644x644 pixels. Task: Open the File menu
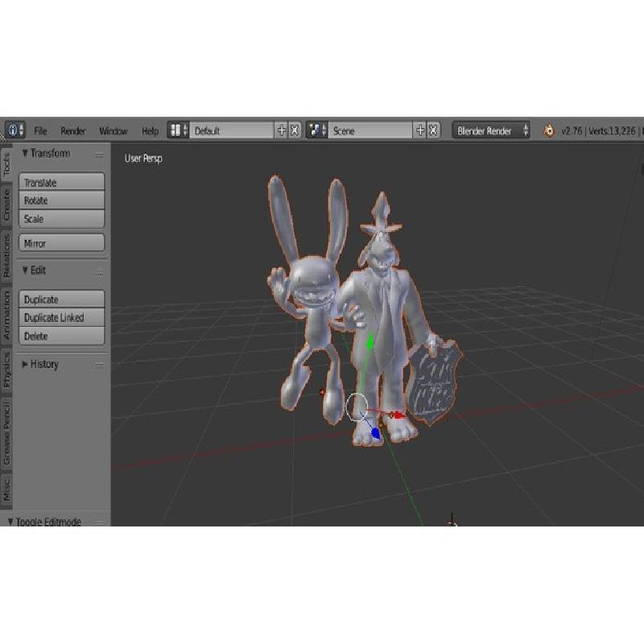41,131
